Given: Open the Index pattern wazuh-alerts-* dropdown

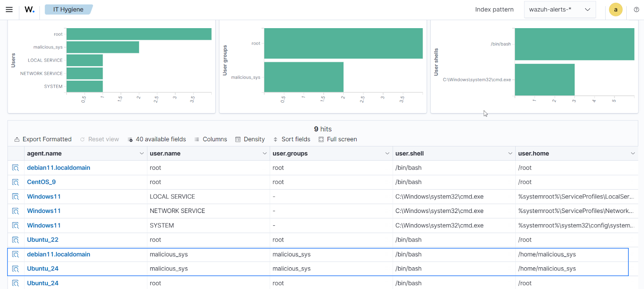Looking at the screenshot, I should click(559, 10).
